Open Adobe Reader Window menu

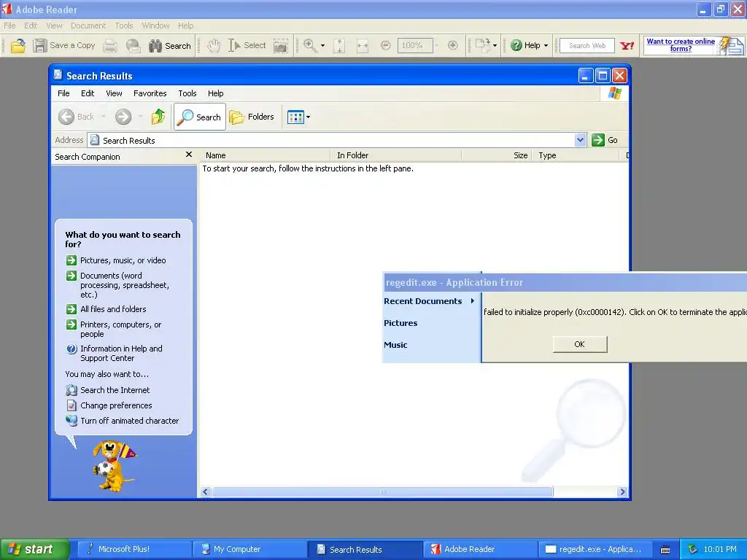155,26
